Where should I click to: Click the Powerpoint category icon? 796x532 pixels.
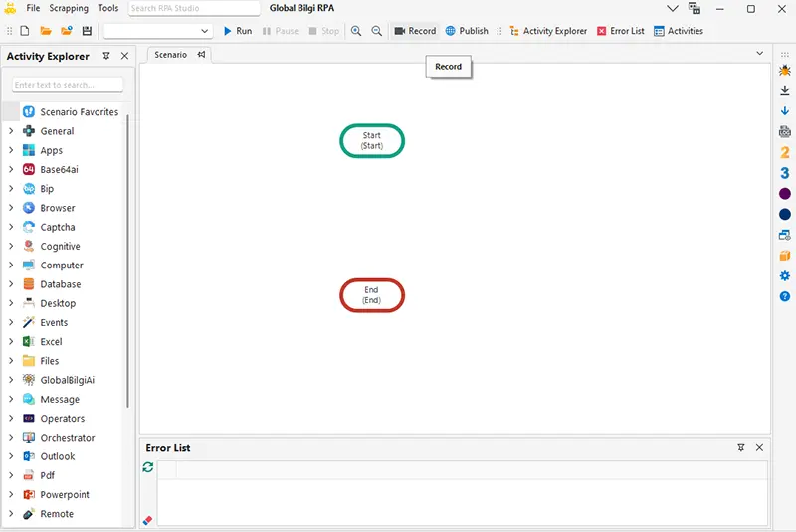click(29, 495)
